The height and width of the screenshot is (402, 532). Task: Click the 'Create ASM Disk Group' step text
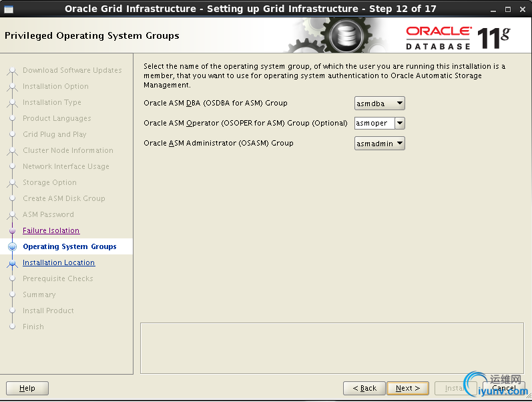(x=64, y=198)
